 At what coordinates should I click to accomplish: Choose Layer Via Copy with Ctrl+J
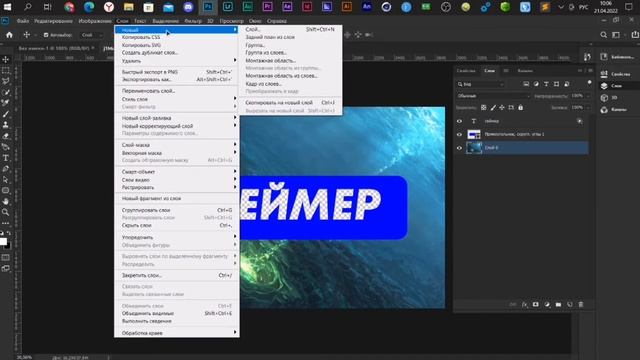tap(291, 102)
